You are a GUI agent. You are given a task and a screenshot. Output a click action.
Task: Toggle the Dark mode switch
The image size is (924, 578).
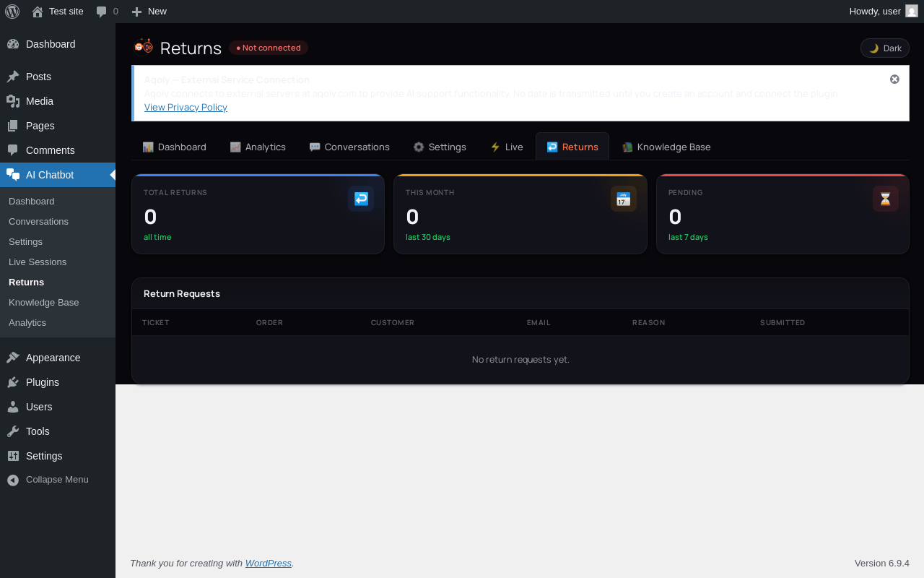[x=885, y=48]
